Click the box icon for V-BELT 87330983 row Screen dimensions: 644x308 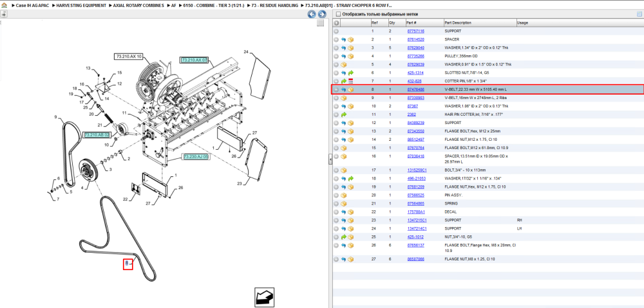click(x=343, y=98)
